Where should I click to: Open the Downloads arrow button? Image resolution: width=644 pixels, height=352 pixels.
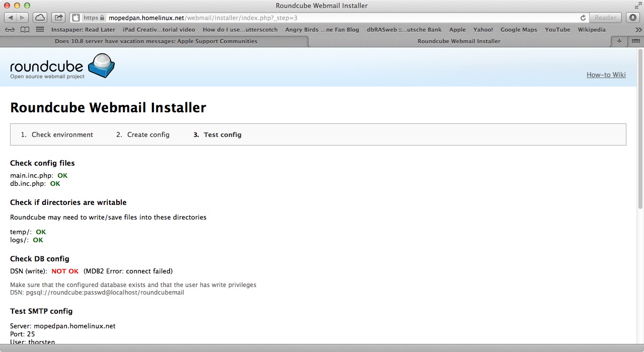(633, 18)
